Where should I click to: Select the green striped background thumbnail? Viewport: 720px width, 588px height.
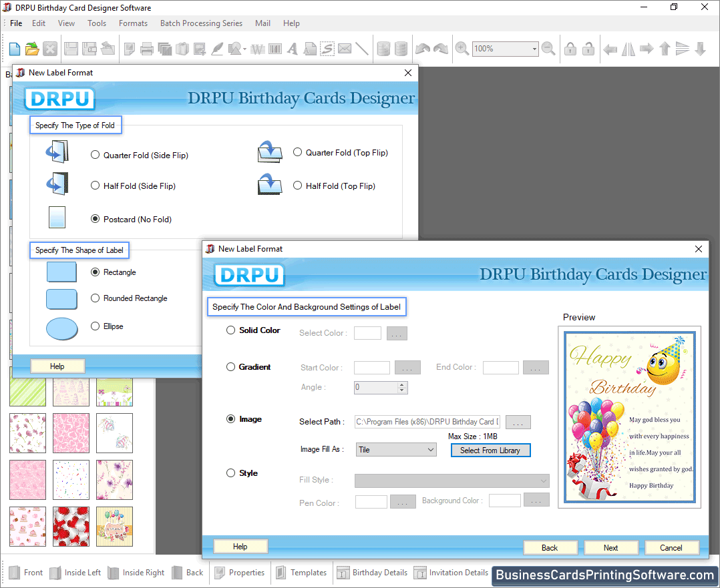click(27, 392)
